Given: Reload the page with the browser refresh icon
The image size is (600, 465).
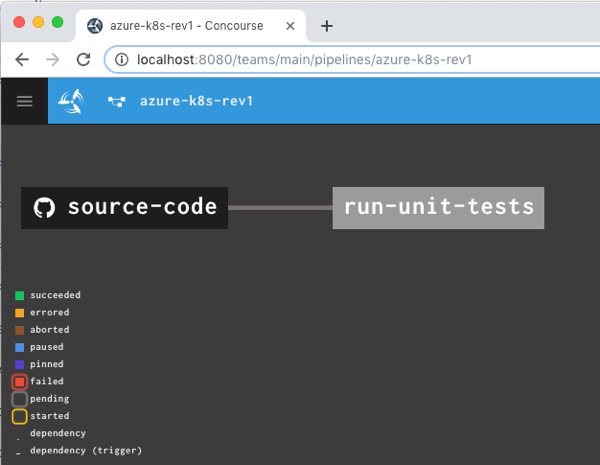Looking at the screenshot, I should pyautogui.click(x=83, y=60).
